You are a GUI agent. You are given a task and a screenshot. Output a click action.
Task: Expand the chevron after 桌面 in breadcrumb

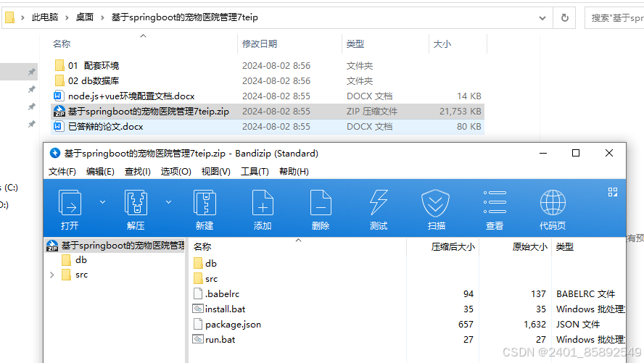click(103, 17)
